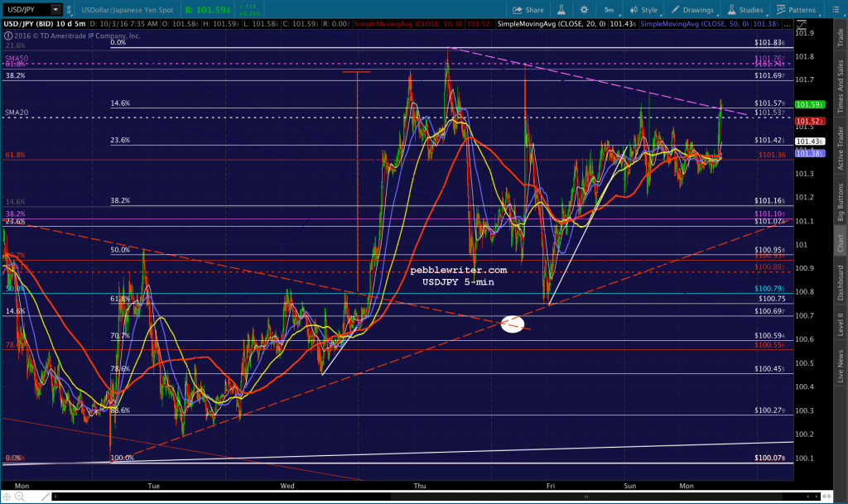This screenshot has height=504, width=848.
Task: Open the Live News side tab
Action: [841, 367]
